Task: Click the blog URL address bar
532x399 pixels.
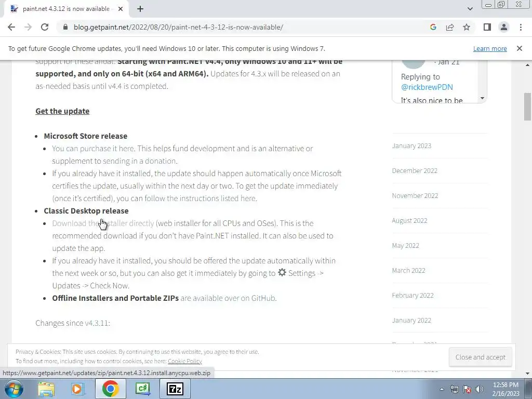Action: pos(179,27)
